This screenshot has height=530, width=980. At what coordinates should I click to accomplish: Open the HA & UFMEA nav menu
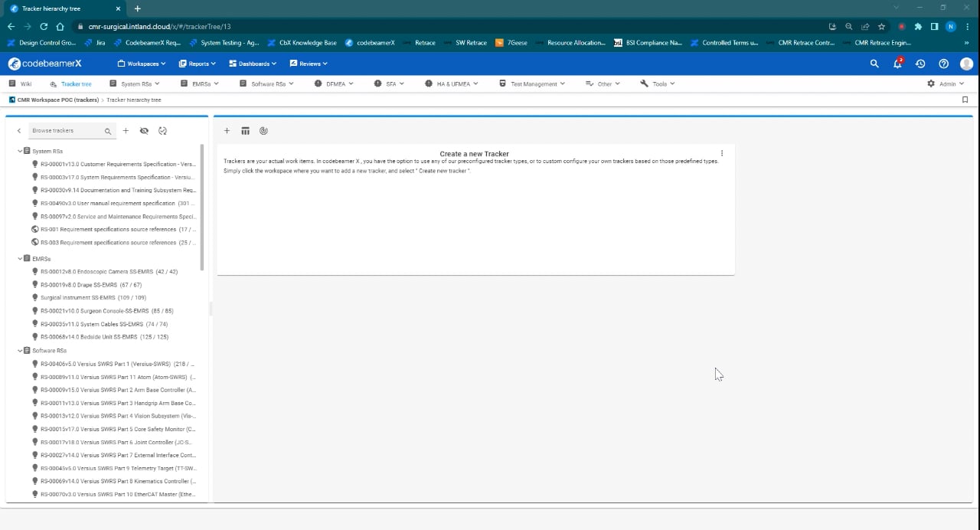[x=452, y=83]
